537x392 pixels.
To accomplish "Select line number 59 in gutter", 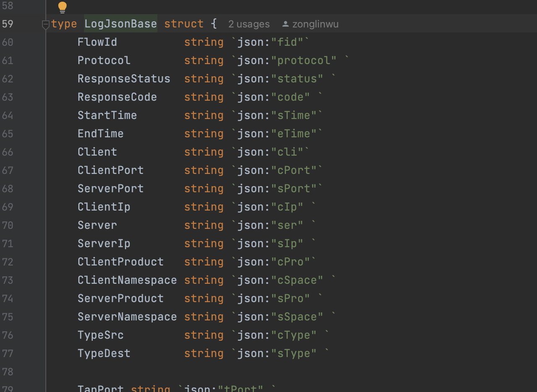I will pyautogui.click(x=8, y=24).
